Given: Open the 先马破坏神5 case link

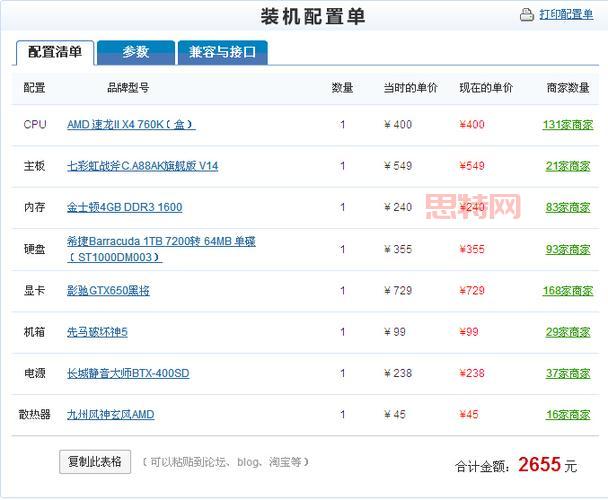Looking at the screenshot, I should (97, 332).
